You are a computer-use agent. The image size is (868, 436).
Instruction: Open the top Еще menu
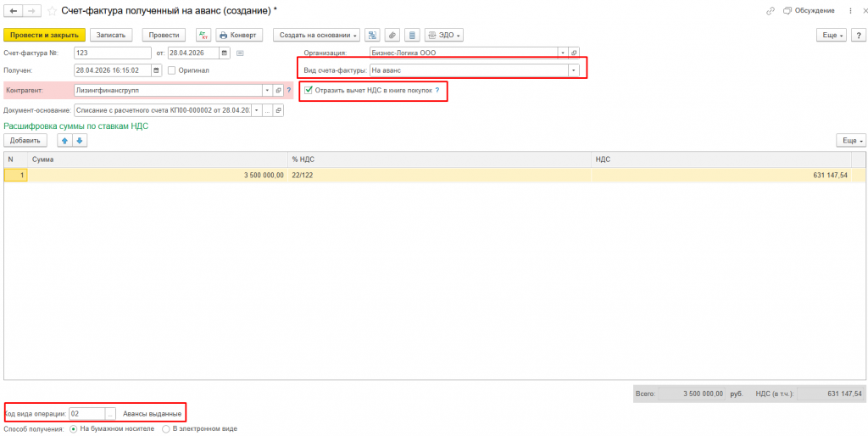click(832, 35)
